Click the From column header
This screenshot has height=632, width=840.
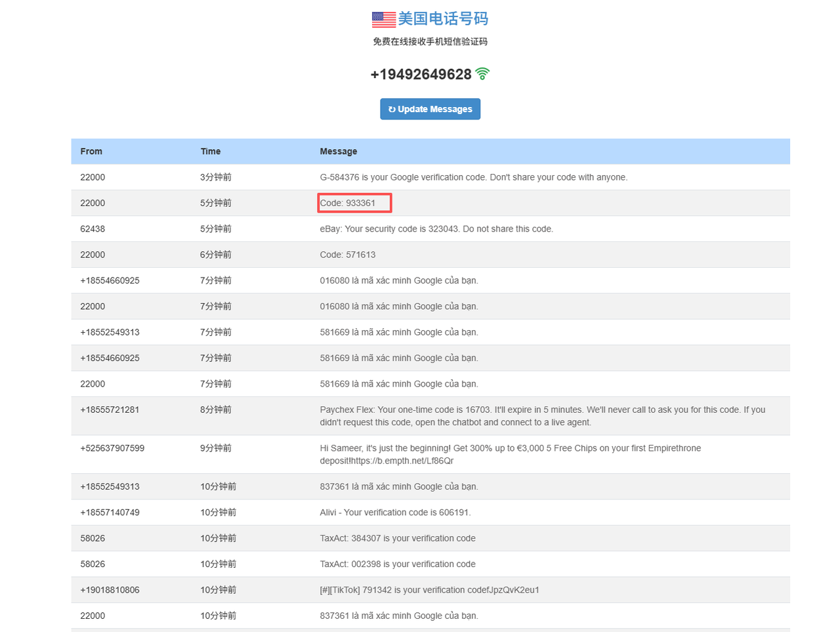91,152
